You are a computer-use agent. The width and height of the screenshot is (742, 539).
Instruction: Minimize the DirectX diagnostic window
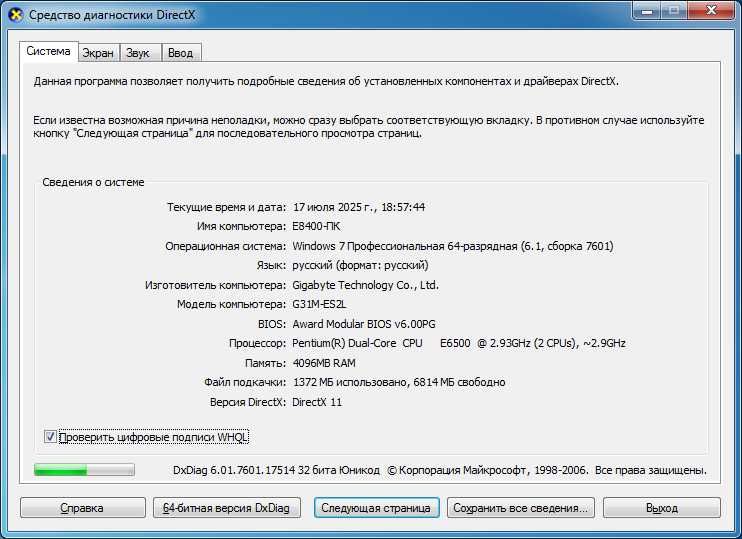(x=647, y=10)
